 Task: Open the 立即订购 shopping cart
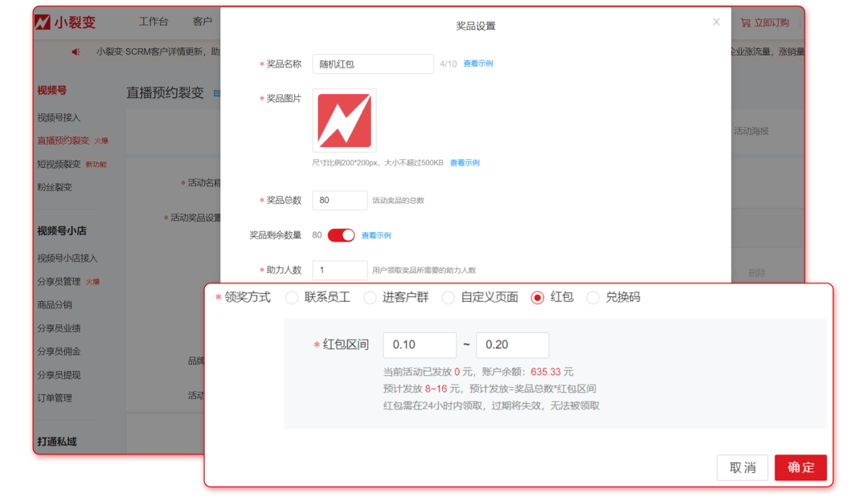click(x=764, y=22)
